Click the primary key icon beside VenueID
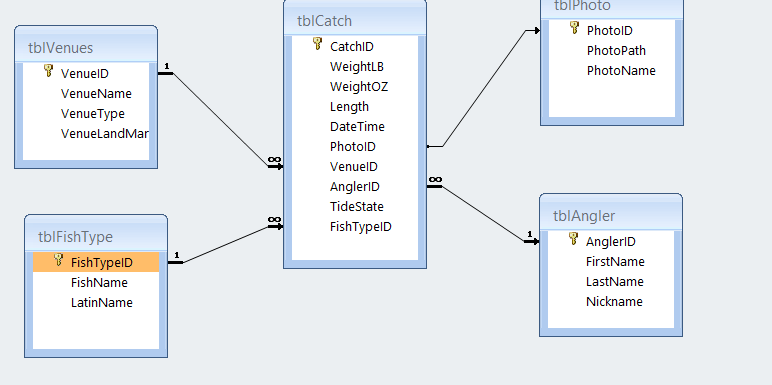The image size is (772, 385). (x=48, y=71)
